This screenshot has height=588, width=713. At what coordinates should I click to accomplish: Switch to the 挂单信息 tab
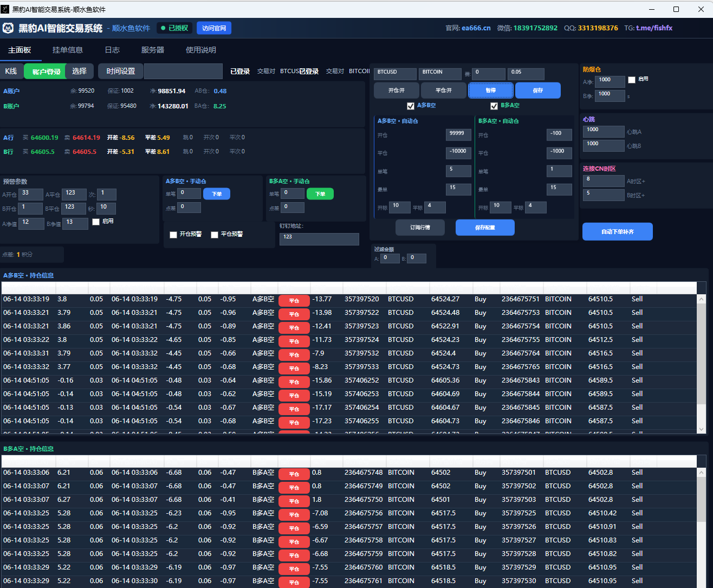coord(68,50)
